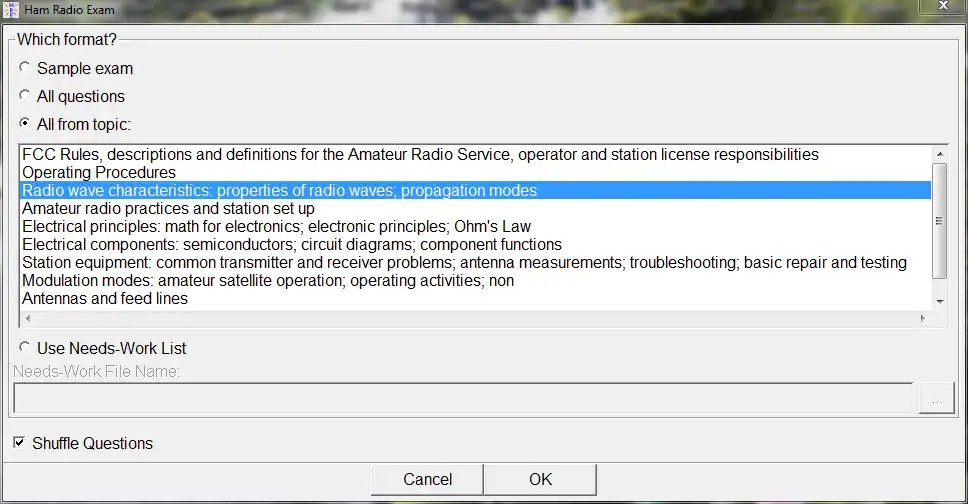Enable the Use Needs-Work List option

pyautogui.click(x=25, y=347)
